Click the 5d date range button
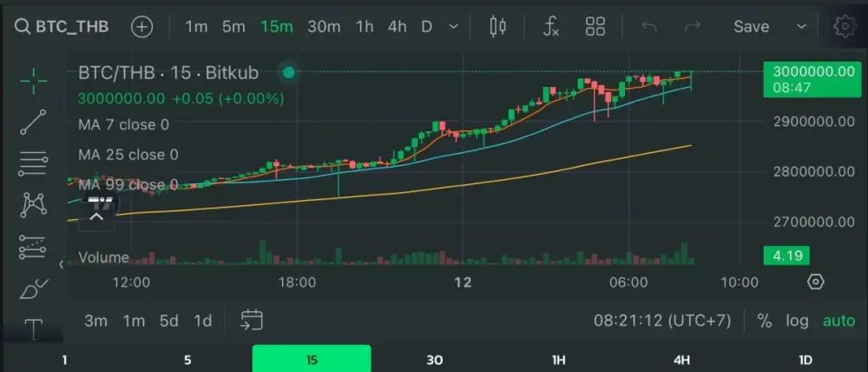Viewport: 868px width, 372px height. click(169, 321)
